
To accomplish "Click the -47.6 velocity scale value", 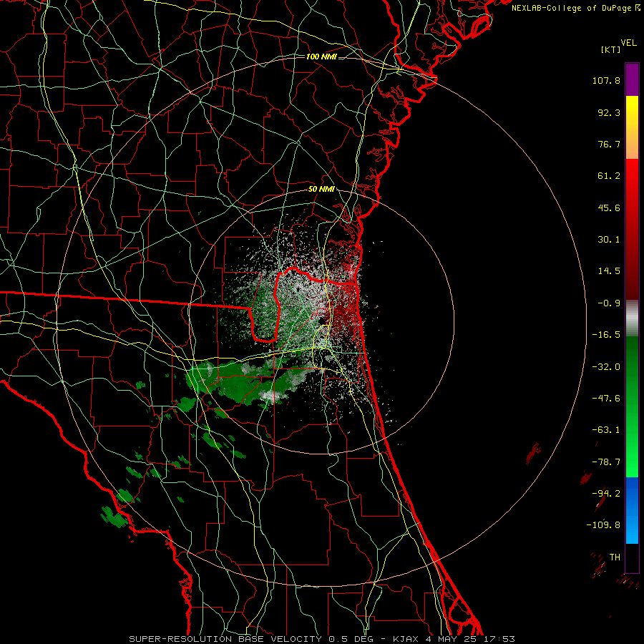I will pyautogui.click(x=606, y=399).
